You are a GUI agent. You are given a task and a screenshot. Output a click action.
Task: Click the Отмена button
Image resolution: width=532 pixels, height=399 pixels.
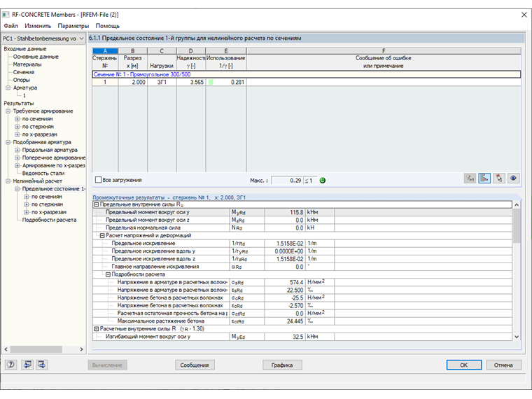coord(503,365)
